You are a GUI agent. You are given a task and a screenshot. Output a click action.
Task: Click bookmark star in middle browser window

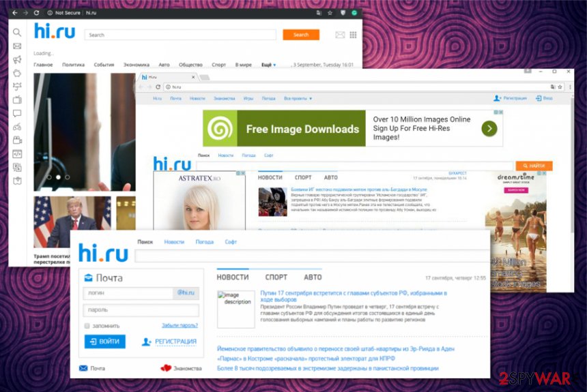(x=560, y=87)
